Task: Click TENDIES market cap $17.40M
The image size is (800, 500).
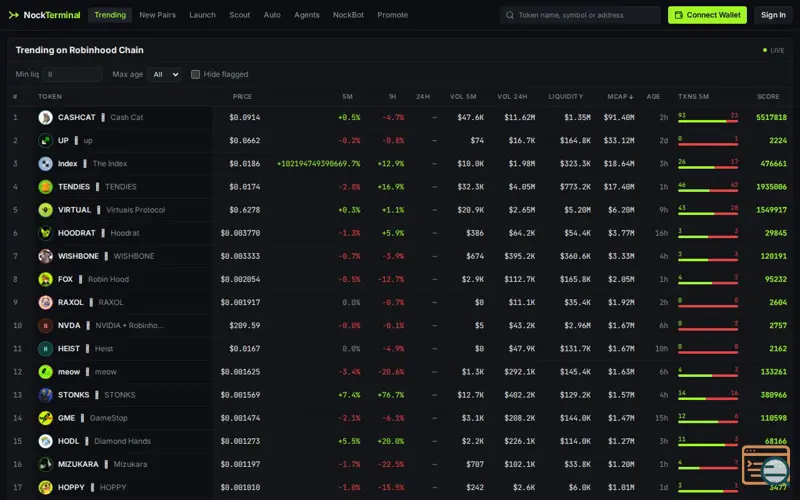Action: 619,187
